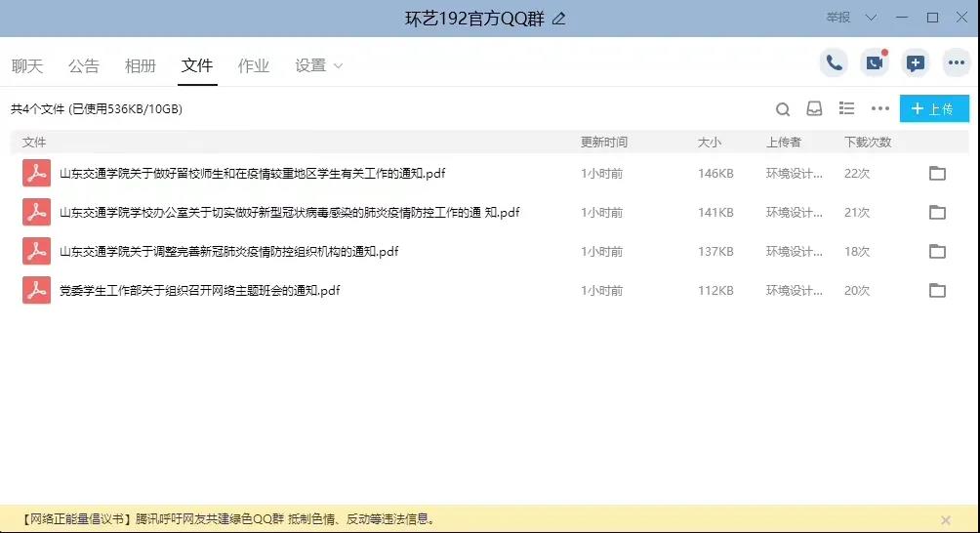Edit group name with the pencil icon
The height and width of the screenshot is (533, 980).
coord(558,19)
